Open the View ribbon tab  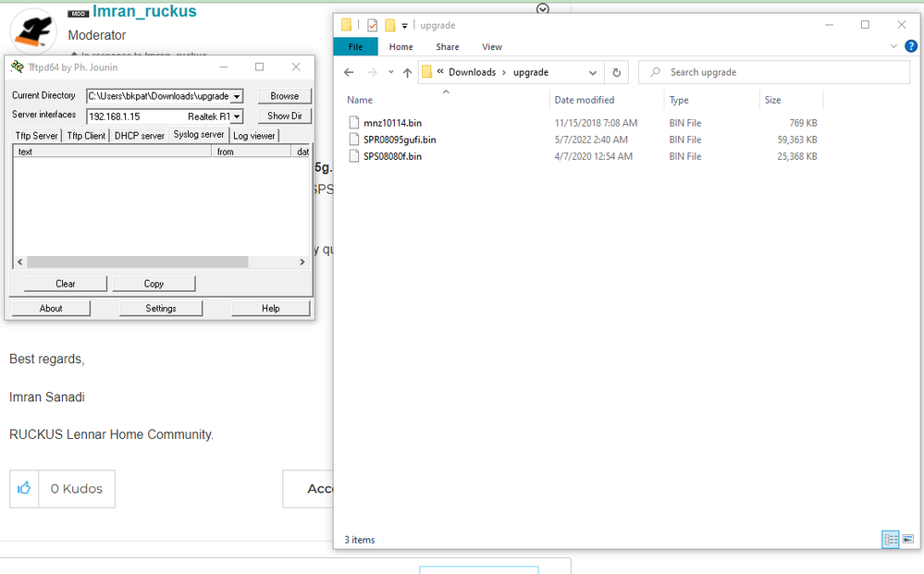click(492, 47)
